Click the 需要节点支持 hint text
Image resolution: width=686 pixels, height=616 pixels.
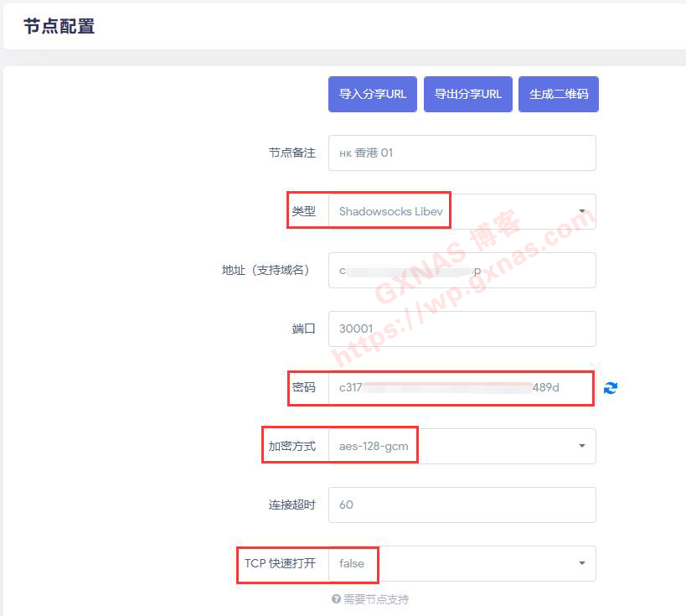[x=375, y=599]
